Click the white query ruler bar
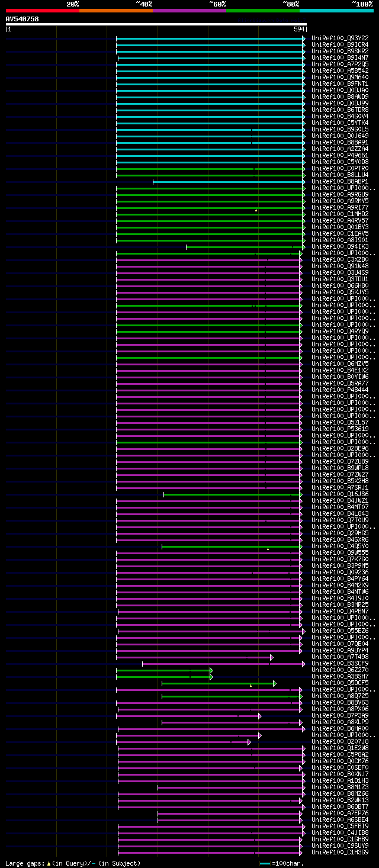The height and width of the screenshot is (868, 379). point(156,24)
